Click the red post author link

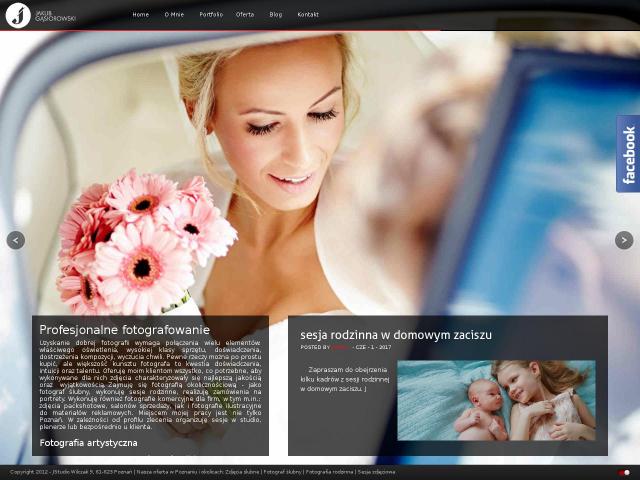click(x=340, y=347)
